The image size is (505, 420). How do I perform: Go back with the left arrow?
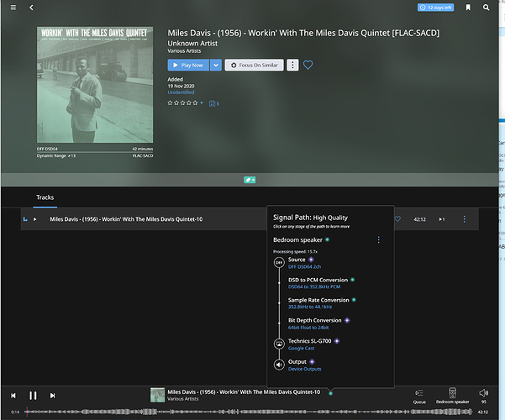pyautogui.click(x=31, y=8)
